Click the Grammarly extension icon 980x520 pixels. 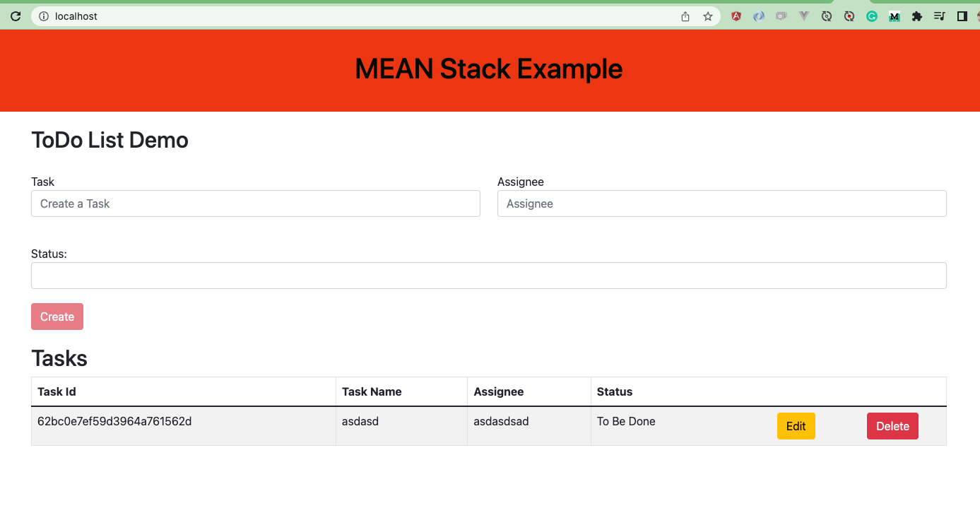tap(871, 16)
